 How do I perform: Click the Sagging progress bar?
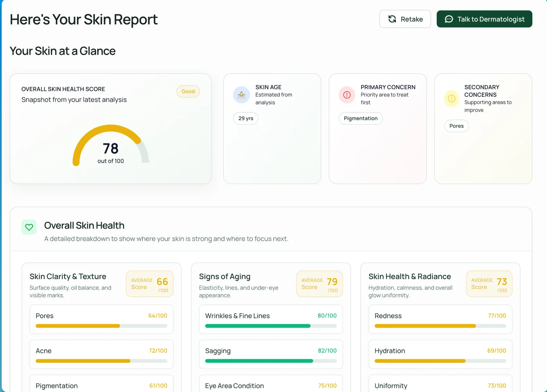point(271,361)
